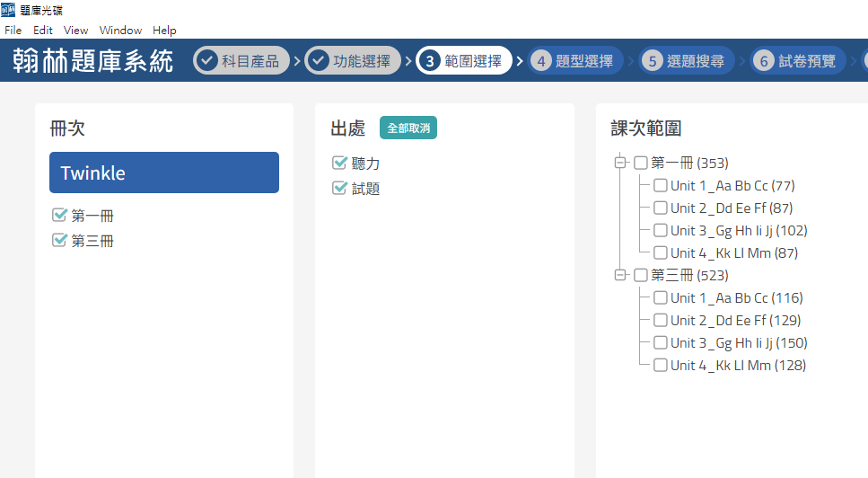Open the View menu

pos(75,30)
